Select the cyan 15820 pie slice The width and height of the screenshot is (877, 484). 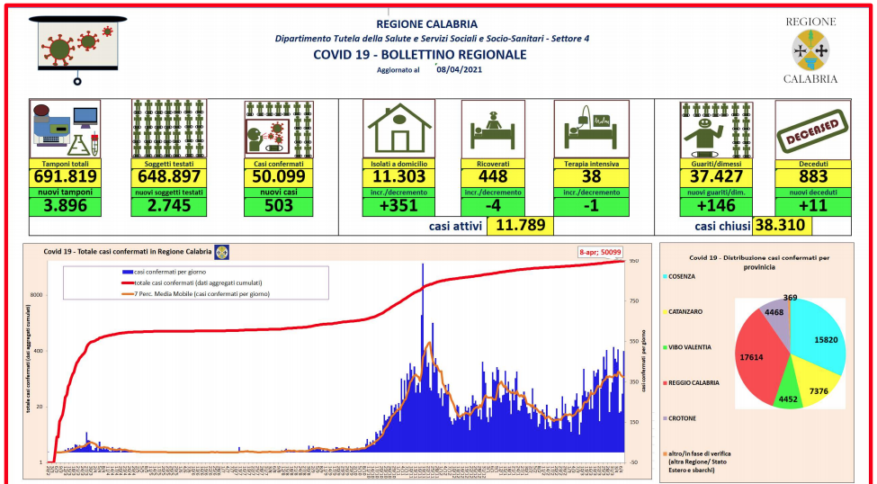click(822, 337)
